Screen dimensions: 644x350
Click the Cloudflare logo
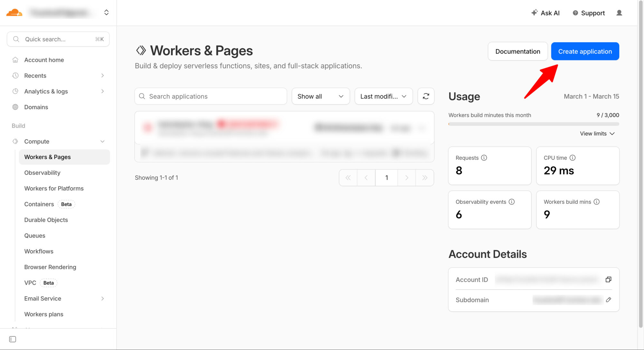[x=14, y=13]
